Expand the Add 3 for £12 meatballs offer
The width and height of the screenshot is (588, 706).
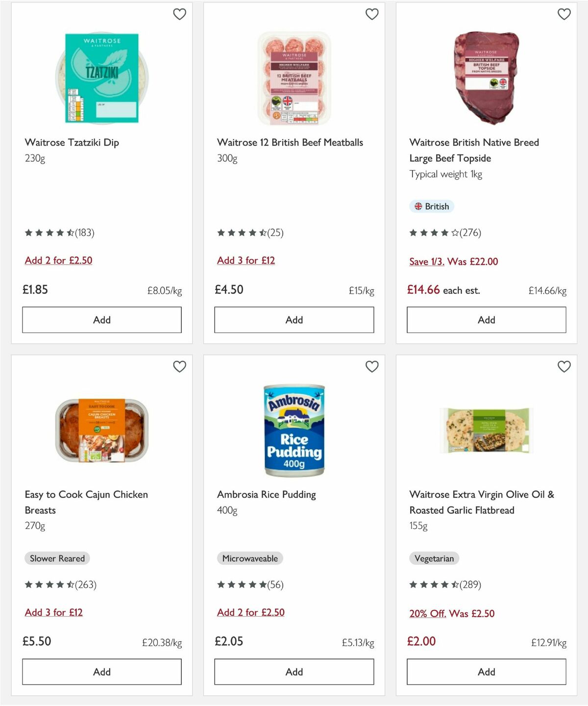point(247,260)
